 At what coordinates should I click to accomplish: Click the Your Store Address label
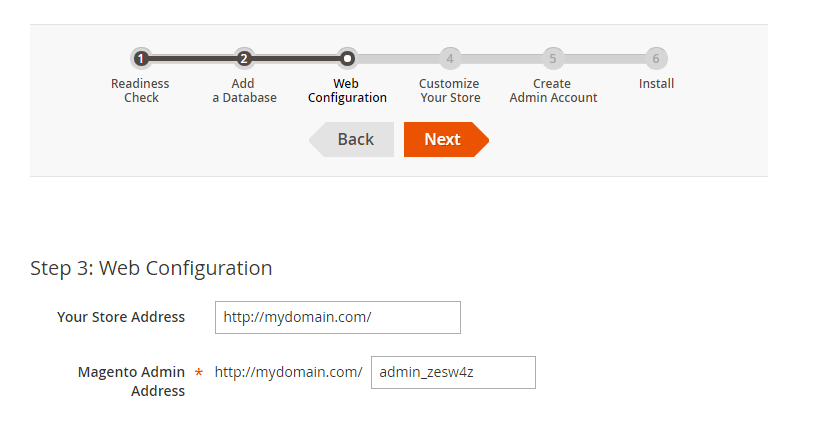pyautogui.click(x=121, y=317)
